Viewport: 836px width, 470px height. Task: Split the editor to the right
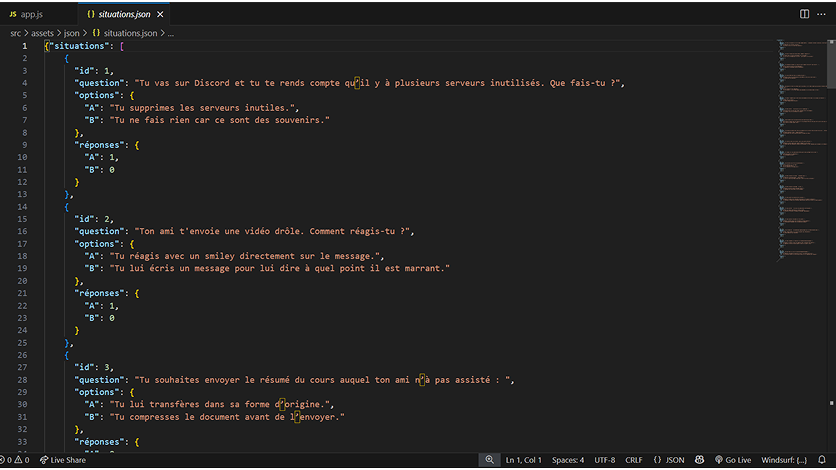804,14
